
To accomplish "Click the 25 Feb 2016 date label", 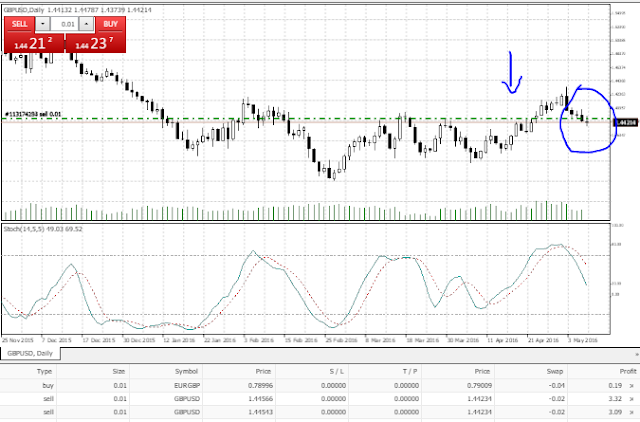I will [341, 340].
